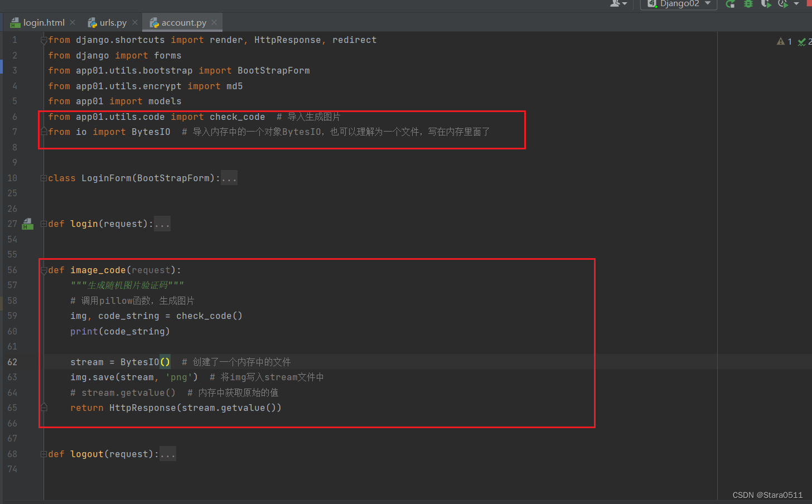Switch to the urls.py tab
Image resolution: width=812 pixels, height=504 pixels.
pyautogui.click(x=113, y=22)
